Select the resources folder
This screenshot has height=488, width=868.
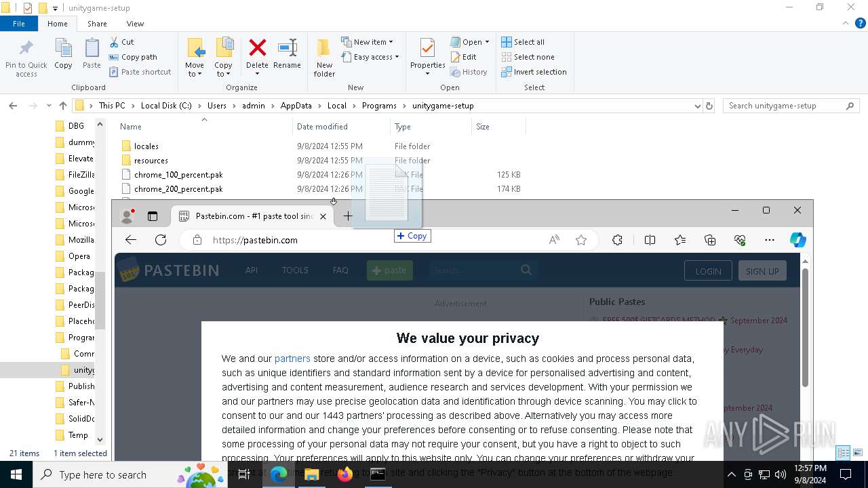[151, 161]
